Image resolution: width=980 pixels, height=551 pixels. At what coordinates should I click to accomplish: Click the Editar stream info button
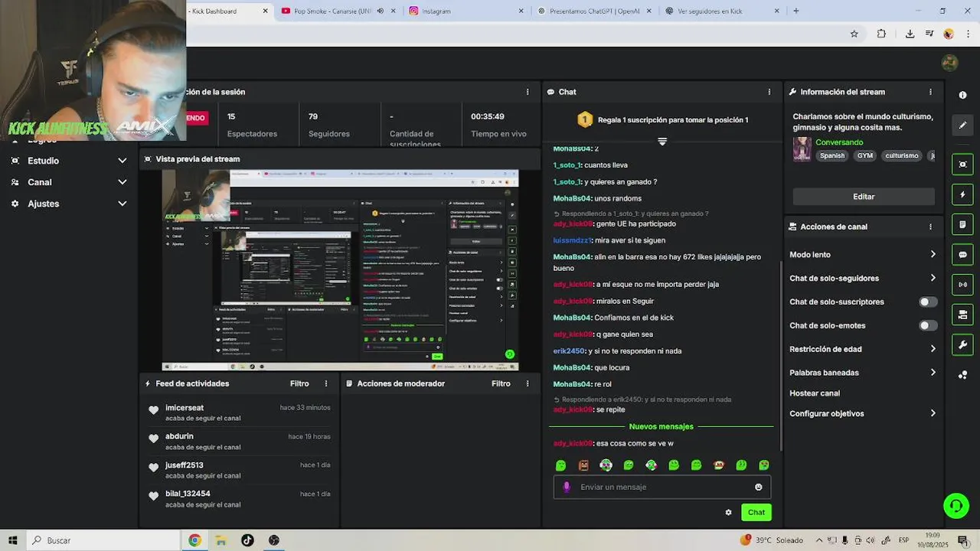864,197
